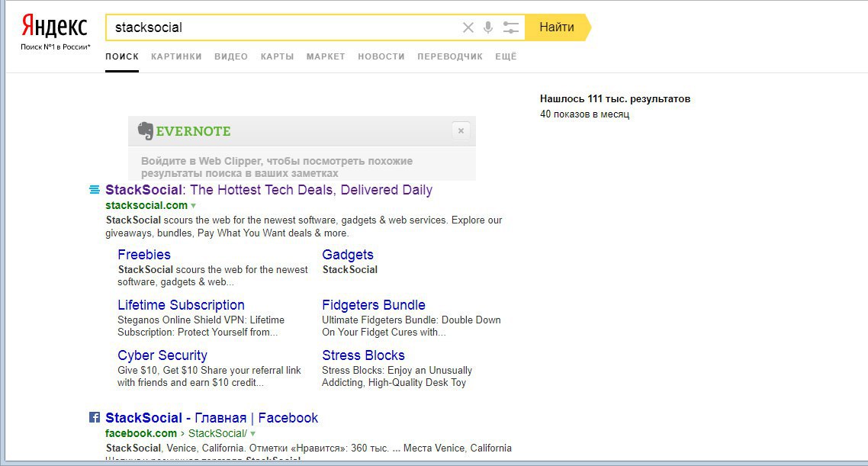Click 'Ultimate Fidgeters Bundle' description text
The width and height of the screenshot is (868, 466).
pyautogui.click(x=411, y=326)
